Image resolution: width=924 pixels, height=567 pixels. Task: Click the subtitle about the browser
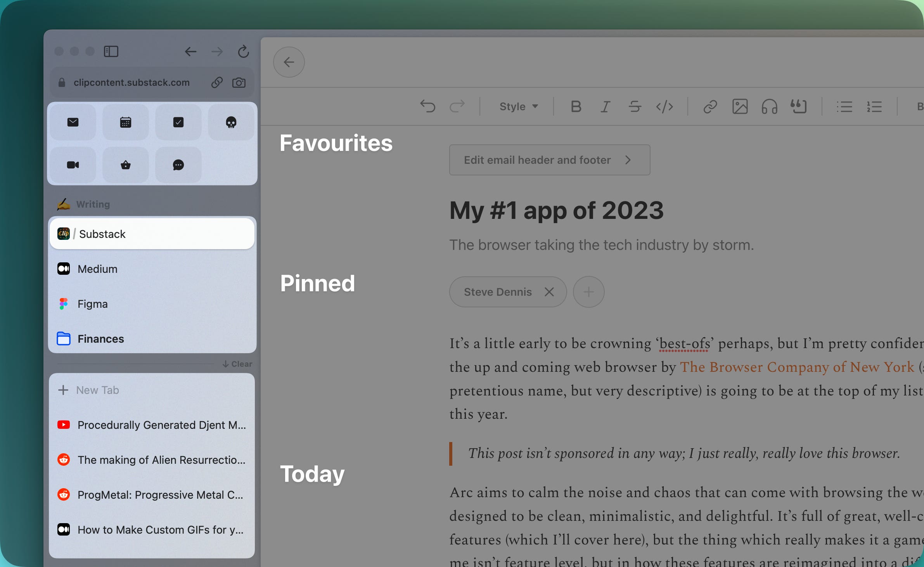pyautogui.click(x=601, y=245)
